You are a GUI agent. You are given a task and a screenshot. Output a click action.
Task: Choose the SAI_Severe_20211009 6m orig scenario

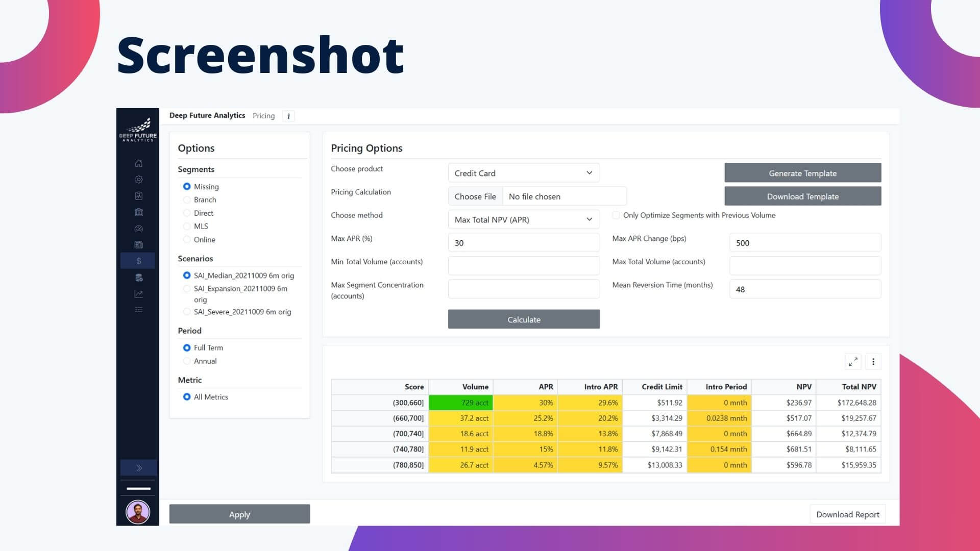click(187, 312)
